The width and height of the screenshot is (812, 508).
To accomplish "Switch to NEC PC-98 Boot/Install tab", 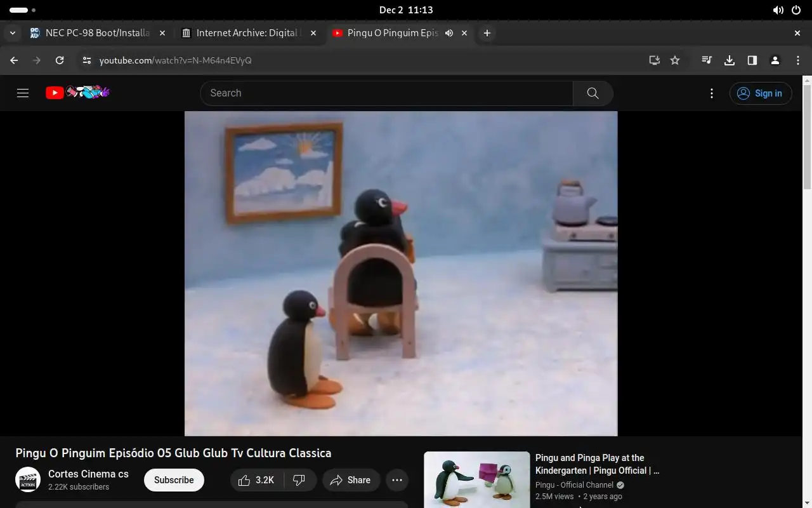I will coord(98,33).
